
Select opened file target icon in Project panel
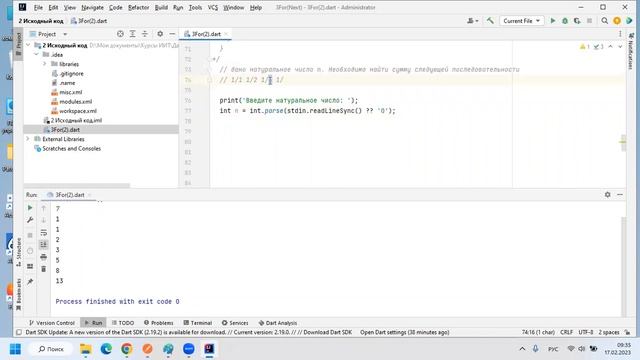120,34
